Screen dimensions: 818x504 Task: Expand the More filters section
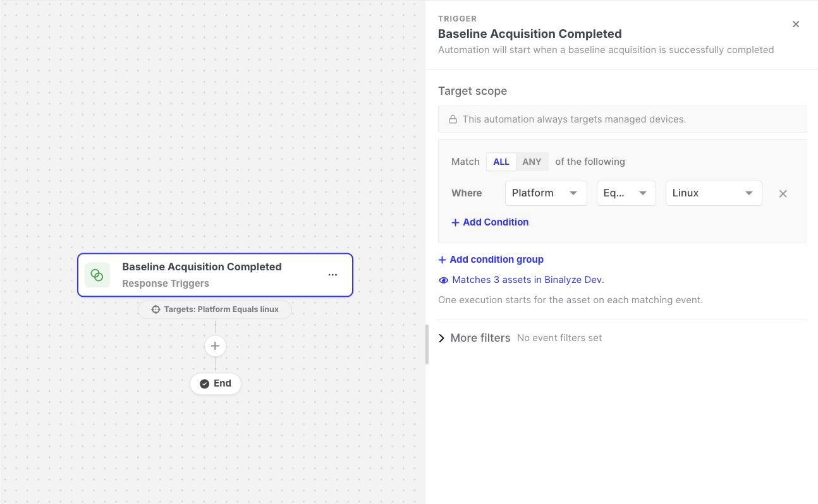474,338
